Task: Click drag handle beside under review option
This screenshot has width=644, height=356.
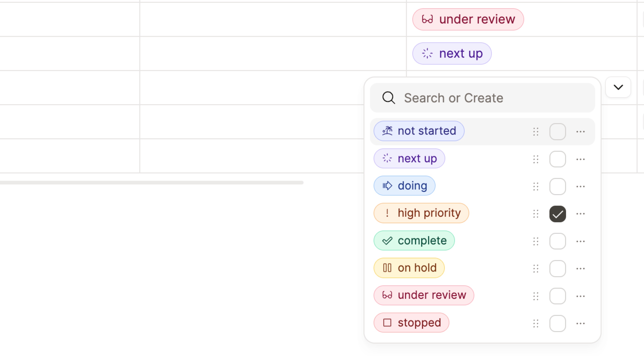Action: [x=536, y=296]
